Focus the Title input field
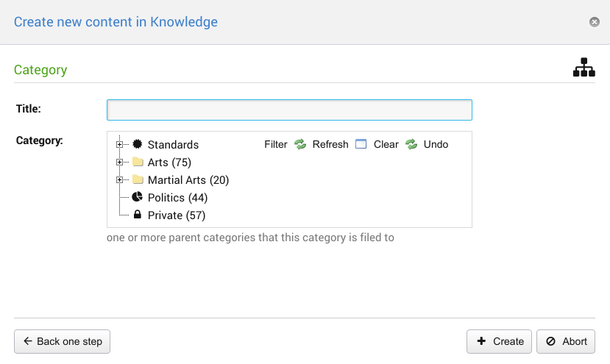Screen dimensions: 610x364 [x=289, y=110]
